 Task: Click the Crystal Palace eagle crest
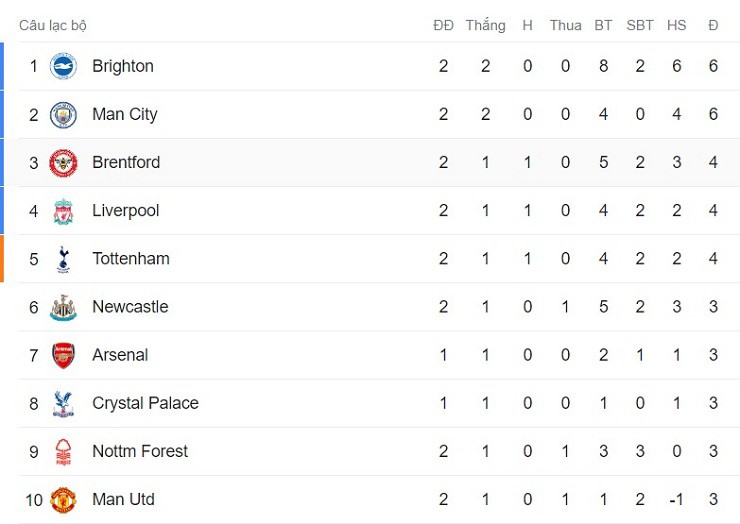[x=63, y=403]
